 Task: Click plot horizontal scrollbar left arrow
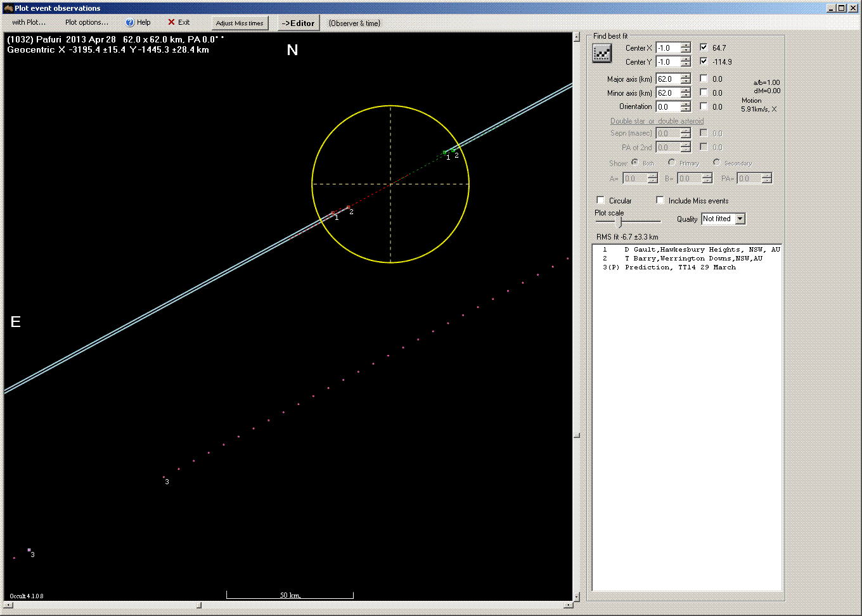coord(8,605)
